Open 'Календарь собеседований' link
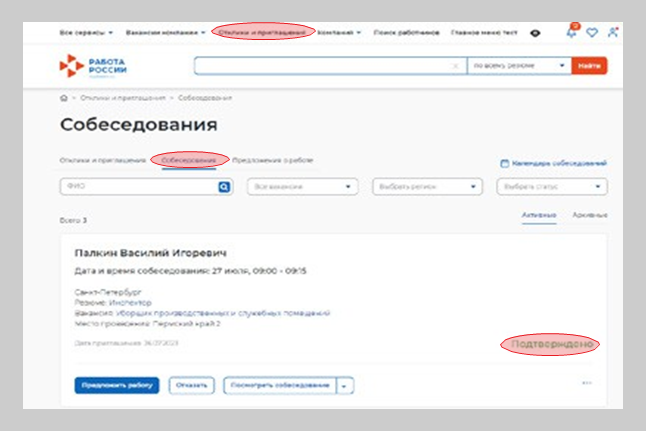 tap(553, 163)
